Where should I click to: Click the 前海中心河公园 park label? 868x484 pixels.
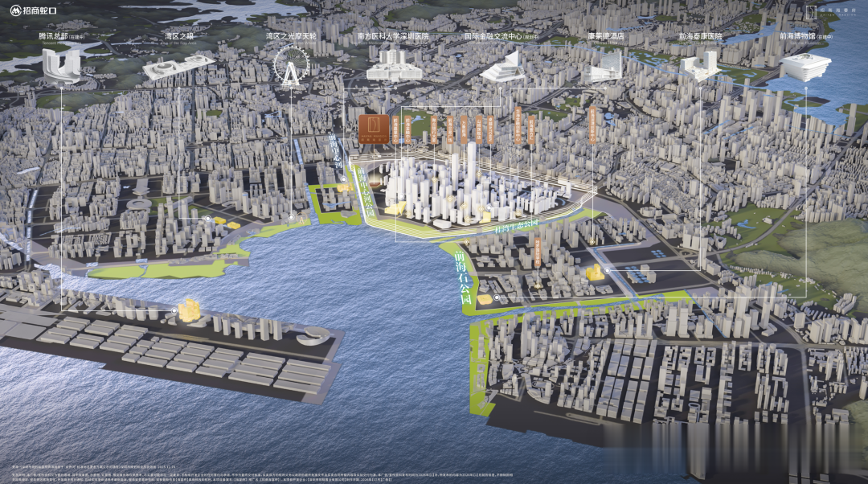click(365, 191)
